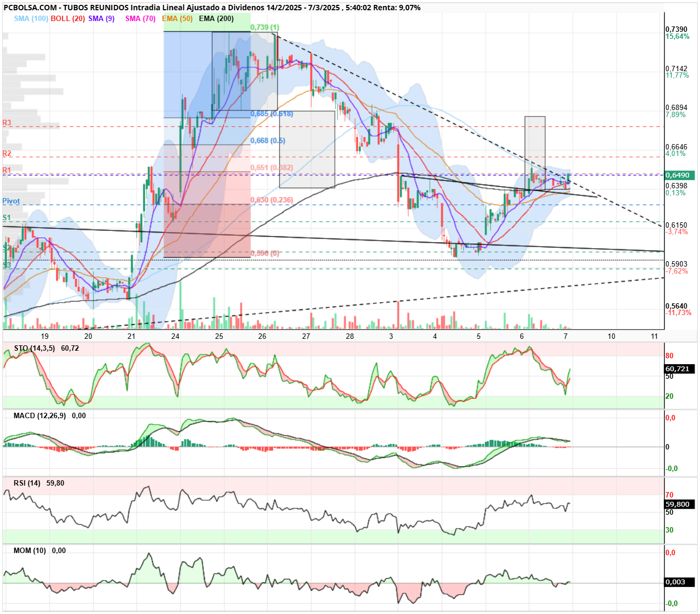Select the -7,62% axis percentage

[x=677, y=271]
